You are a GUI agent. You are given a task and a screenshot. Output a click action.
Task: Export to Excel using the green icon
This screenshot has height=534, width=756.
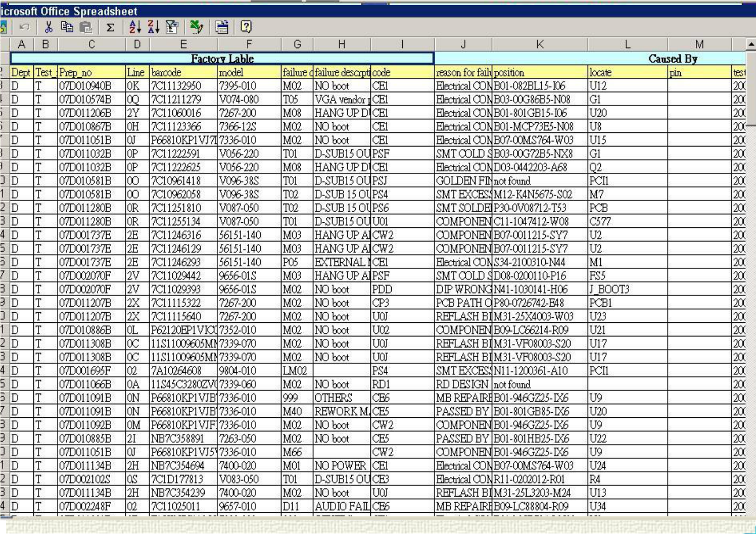click(197, 27)
